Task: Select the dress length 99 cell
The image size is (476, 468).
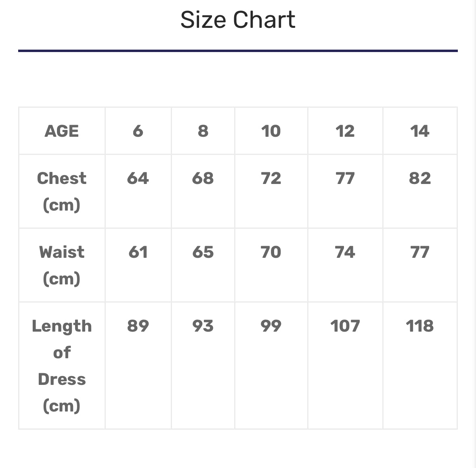Action: click(x=271, y=326)
